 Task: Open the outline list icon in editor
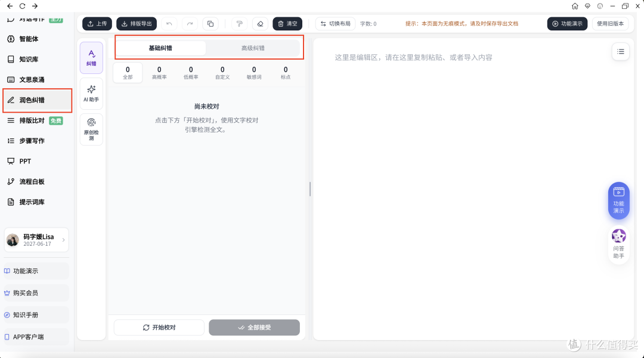tap(621, 51)
